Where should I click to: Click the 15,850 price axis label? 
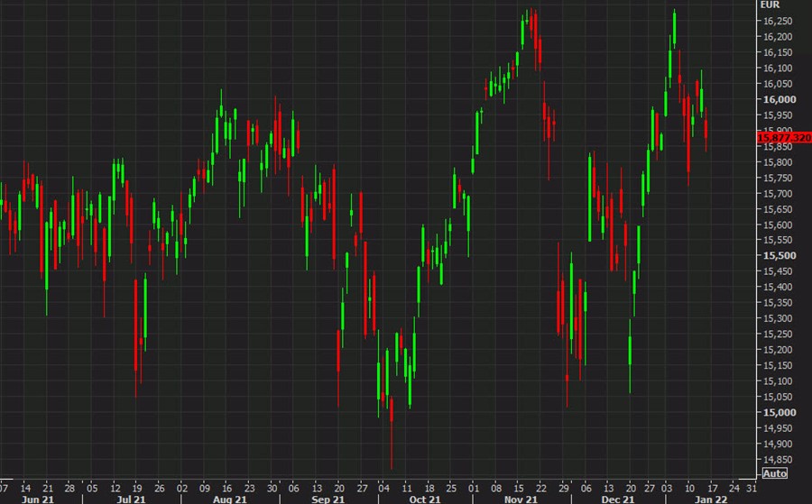tap(778, 146)
